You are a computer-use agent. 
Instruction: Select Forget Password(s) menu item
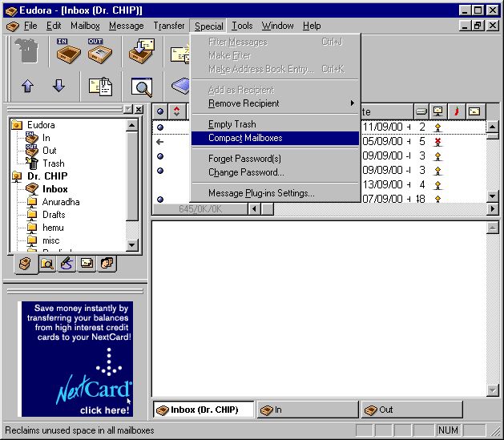(x=275, y=159)
